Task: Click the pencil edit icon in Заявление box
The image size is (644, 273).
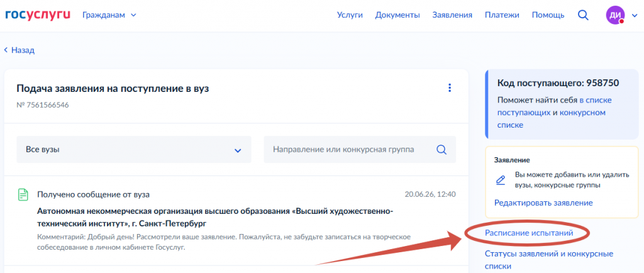Action: point(500,180)
